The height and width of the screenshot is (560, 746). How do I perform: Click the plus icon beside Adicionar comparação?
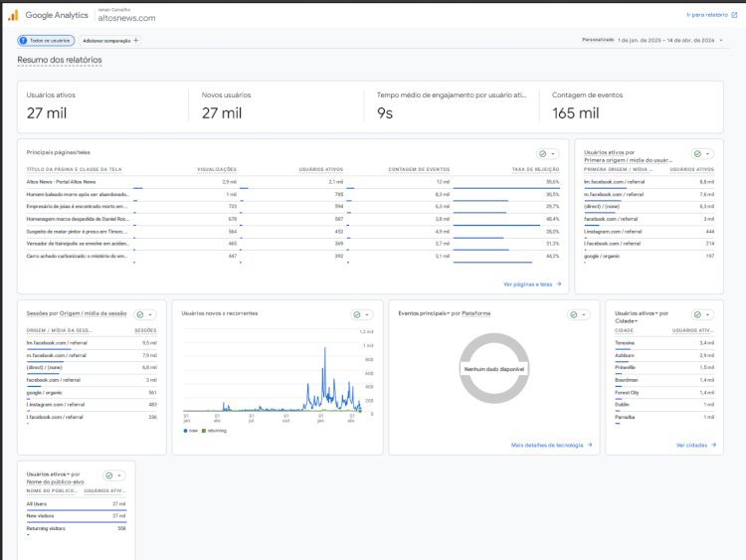pos(136,41)
